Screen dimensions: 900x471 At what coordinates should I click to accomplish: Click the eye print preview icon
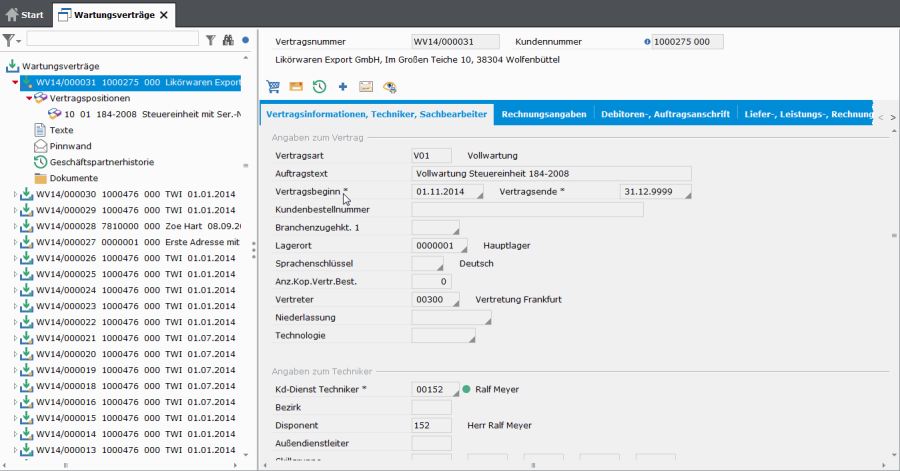[390, 87]
